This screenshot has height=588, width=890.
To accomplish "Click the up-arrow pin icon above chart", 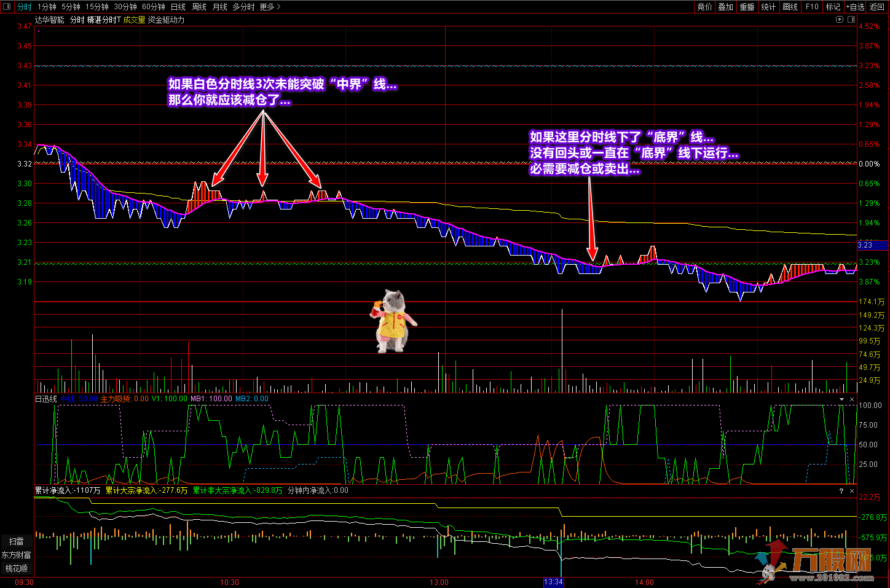I will [840, 20].
